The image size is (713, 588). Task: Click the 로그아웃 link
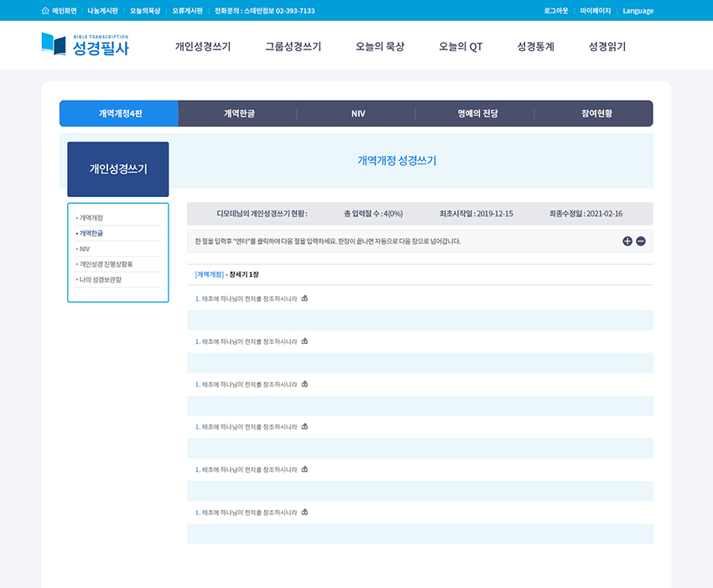(555, 11)
